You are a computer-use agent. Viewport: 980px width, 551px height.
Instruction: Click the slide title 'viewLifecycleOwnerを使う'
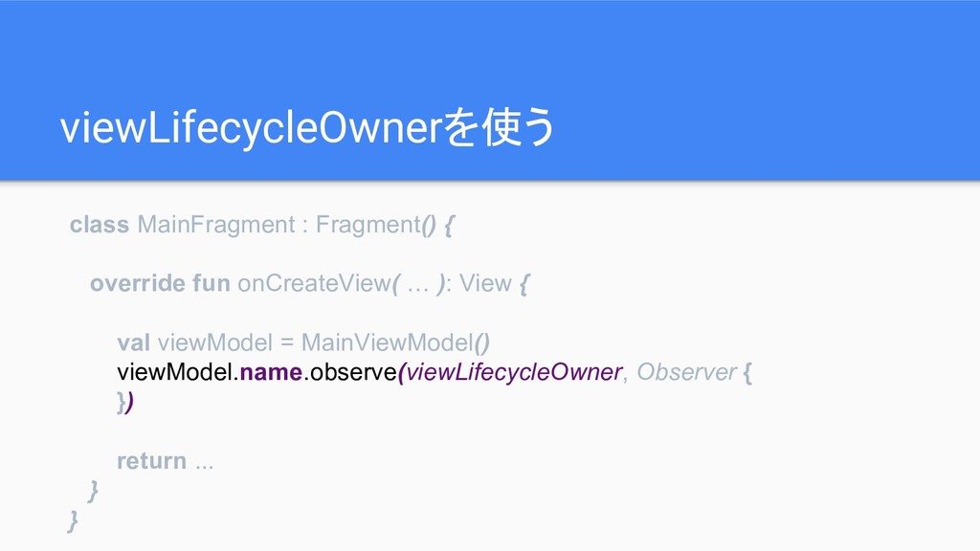pyautogui.click(x=307, y=127)
